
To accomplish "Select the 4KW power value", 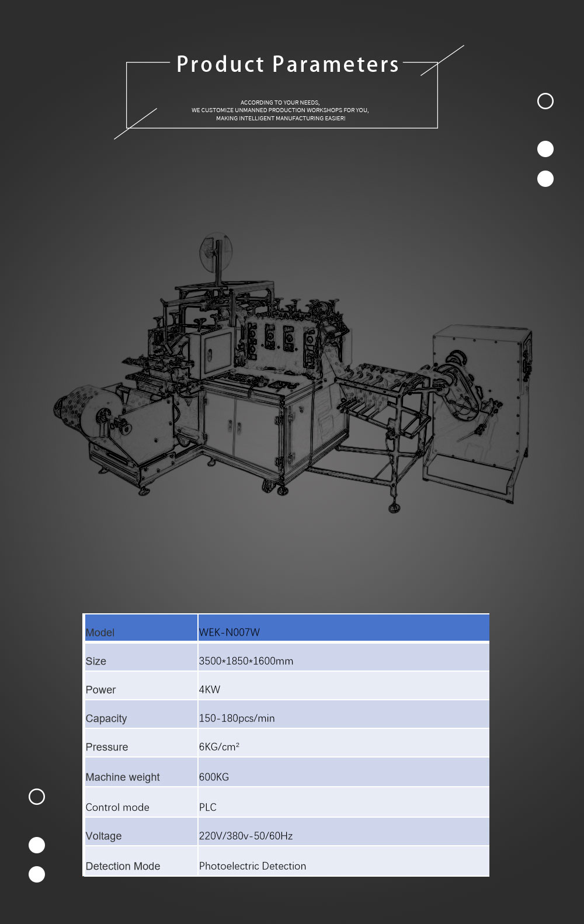I will (210, 689).
